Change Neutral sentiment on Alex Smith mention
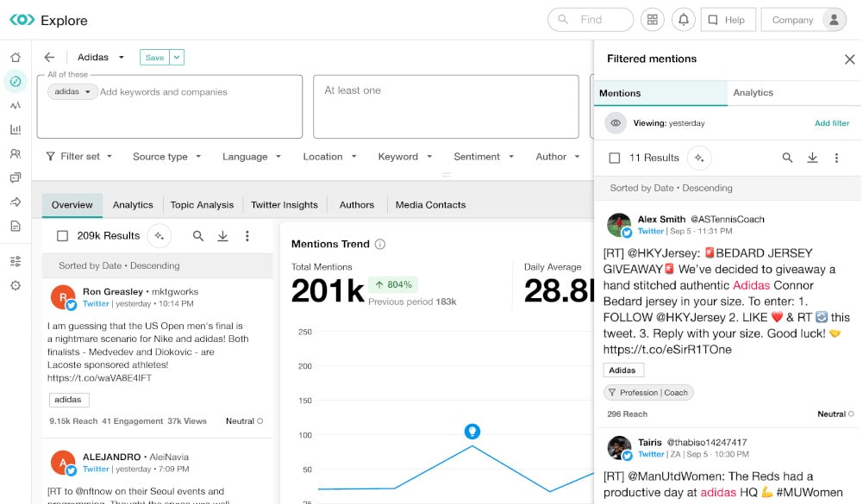Viewport: 863px width, 504px height. point(835,414)
